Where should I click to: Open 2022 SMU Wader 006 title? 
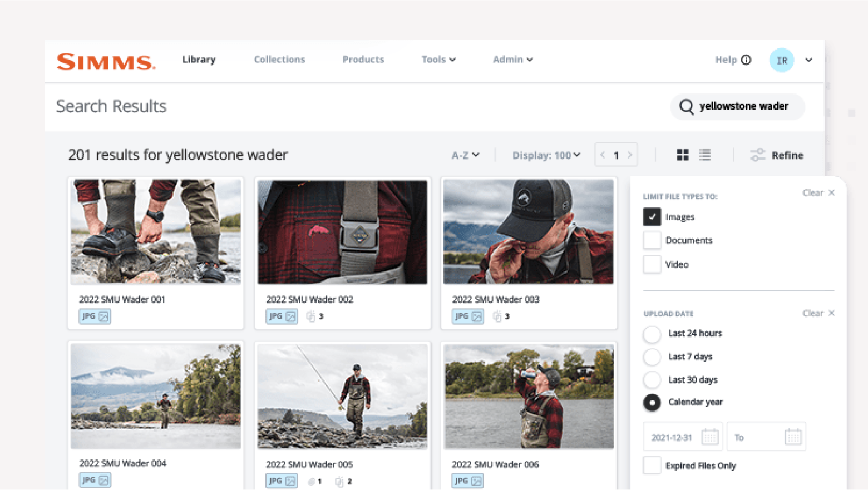(495, 464)
